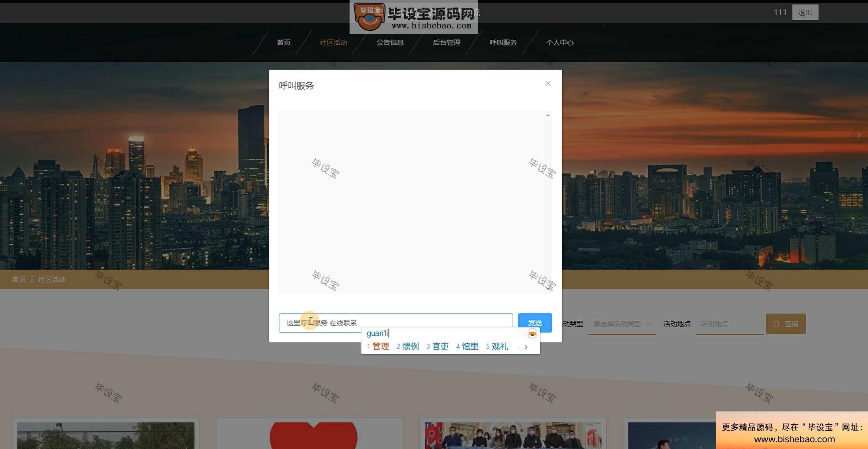Screen dimensions: 868x449
Task: Select IME candidate 馆里
Action: click(x=467, y=346)
